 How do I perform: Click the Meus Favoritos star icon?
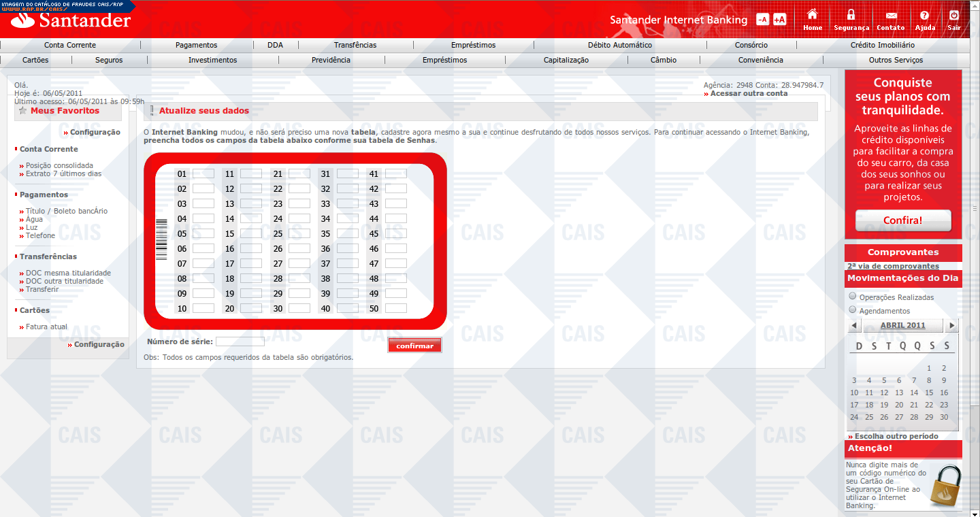coord(23,111)
